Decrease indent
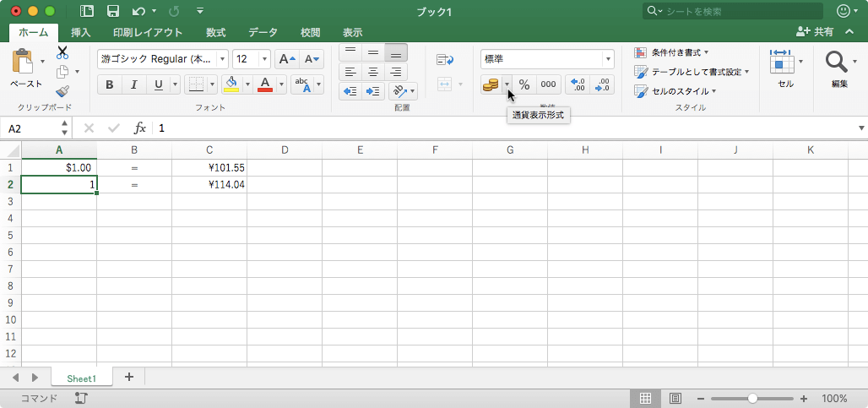Viewport: 868px width, 408px height. (350, 91)
